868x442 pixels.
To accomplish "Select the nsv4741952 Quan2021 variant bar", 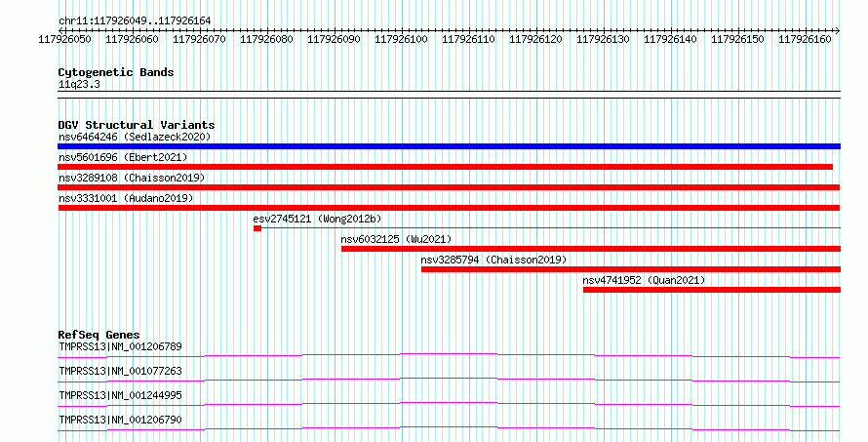I will [712, 290].
